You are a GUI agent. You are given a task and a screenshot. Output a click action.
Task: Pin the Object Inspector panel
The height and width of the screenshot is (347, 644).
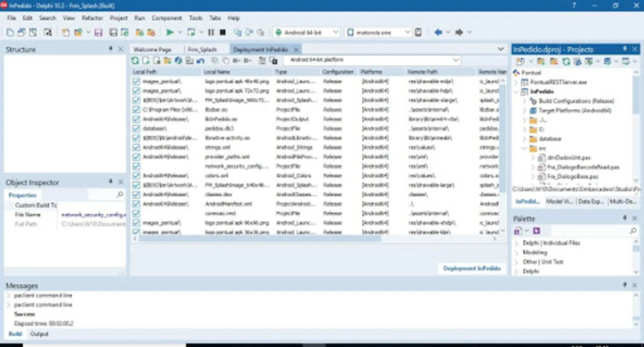[111, 182]
